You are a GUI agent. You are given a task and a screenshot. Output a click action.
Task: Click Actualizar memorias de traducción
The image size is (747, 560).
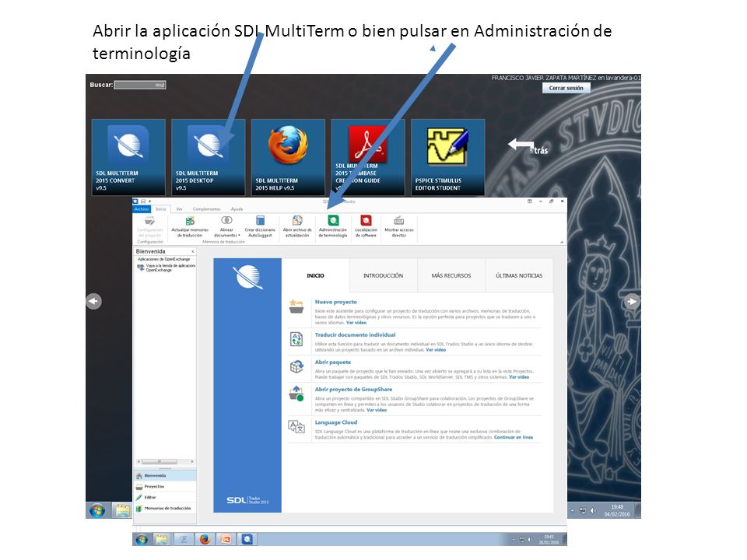coord(190,226)
